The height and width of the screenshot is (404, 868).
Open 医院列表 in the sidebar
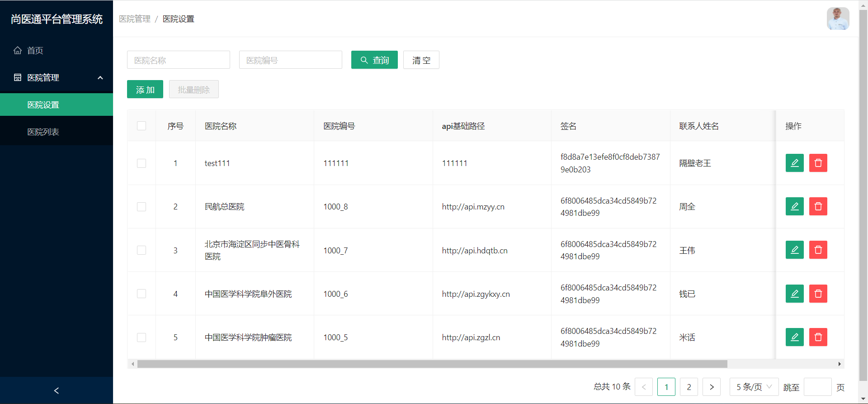[57, 132]
